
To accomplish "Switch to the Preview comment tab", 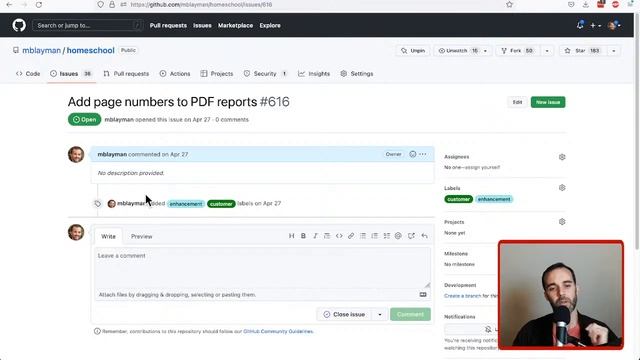I will tap(141, 236).
